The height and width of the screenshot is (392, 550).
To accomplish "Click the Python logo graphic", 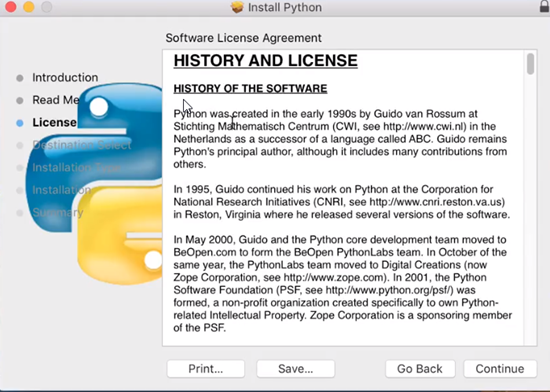I will coord(94,184).
